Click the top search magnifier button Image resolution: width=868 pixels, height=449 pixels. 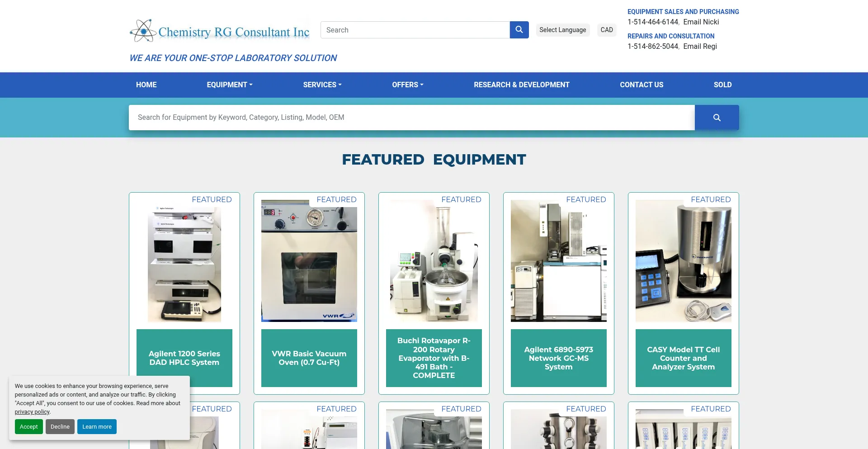(519, 30)
